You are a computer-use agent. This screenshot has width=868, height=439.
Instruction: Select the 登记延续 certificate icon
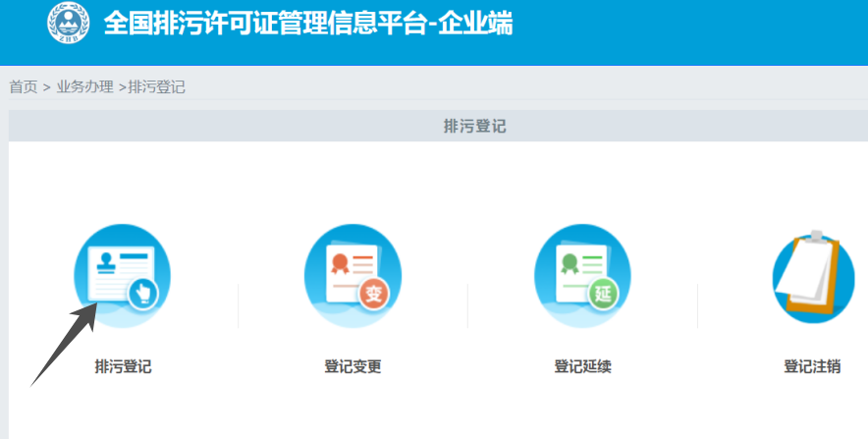pos(582,272)
